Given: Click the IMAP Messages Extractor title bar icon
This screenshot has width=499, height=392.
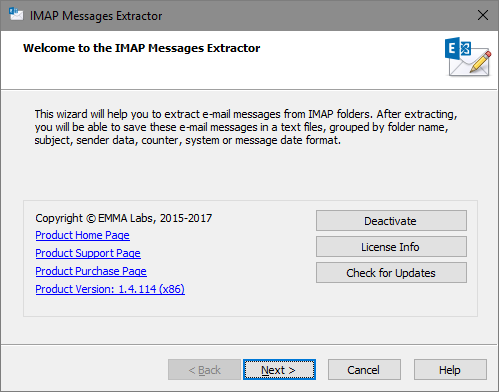Looking at the screenshot, I should tap(16, 15).
